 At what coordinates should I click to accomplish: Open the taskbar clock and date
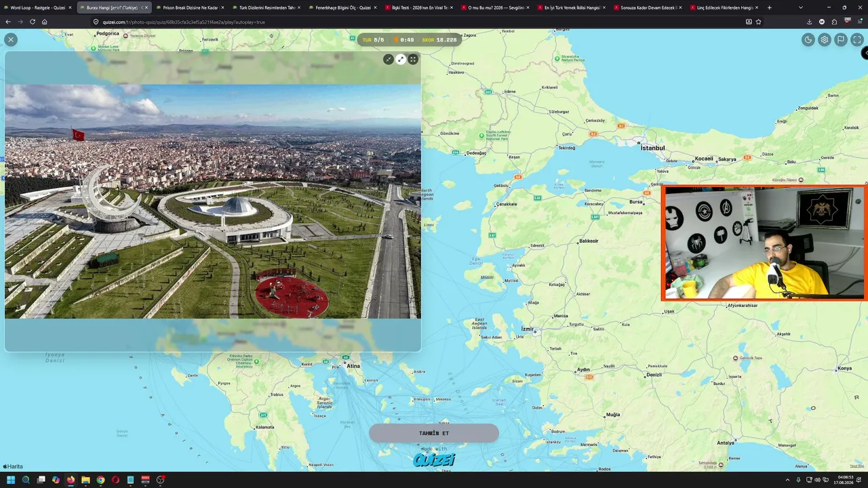click(x=845, y=480)
